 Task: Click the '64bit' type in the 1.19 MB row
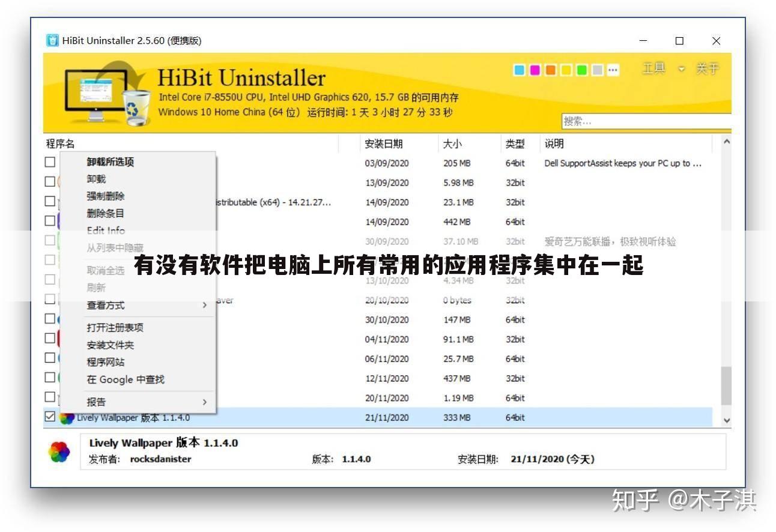pos(515,398)
